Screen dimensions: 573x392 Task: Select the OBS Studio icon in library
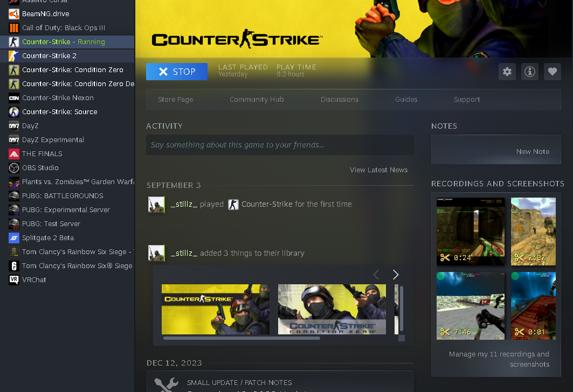[14, 167]
